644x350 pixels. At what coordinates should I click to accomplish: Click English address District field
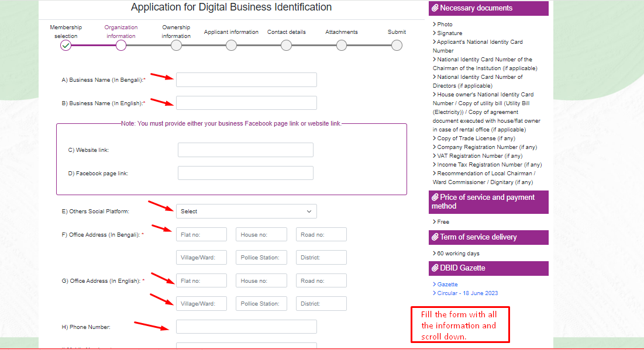(x=321, y=304)
